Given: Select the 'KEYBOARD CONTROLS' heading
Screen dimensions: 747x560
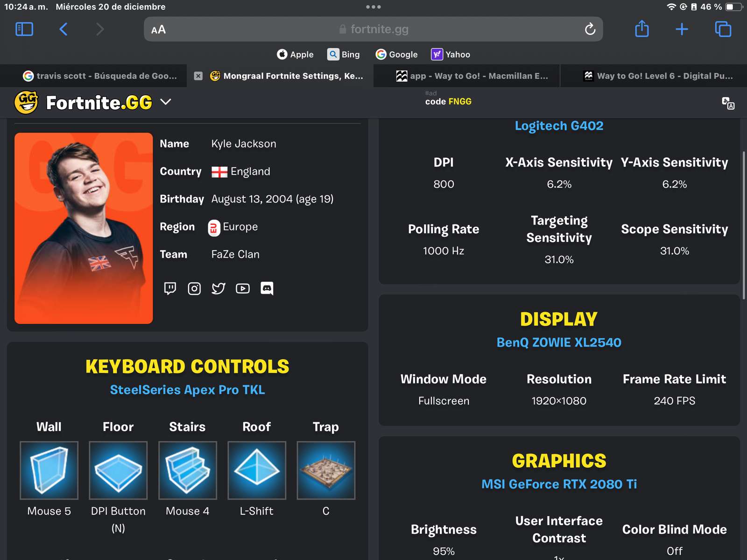Looking at the screenshot, I should pos(187,367).
